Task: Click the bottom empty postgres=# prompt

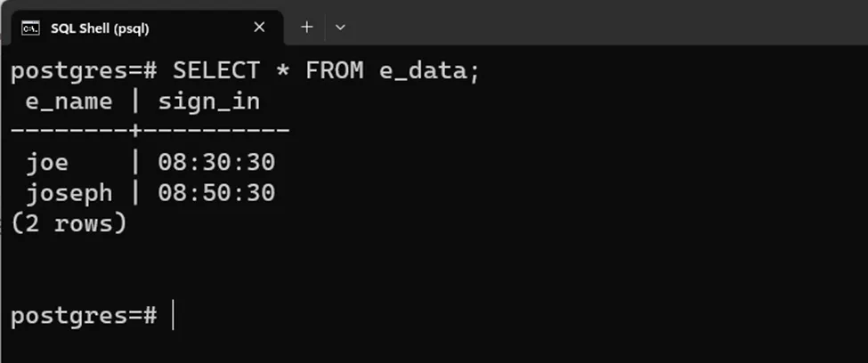Action: pyautogui.click(x=84, y=315)
